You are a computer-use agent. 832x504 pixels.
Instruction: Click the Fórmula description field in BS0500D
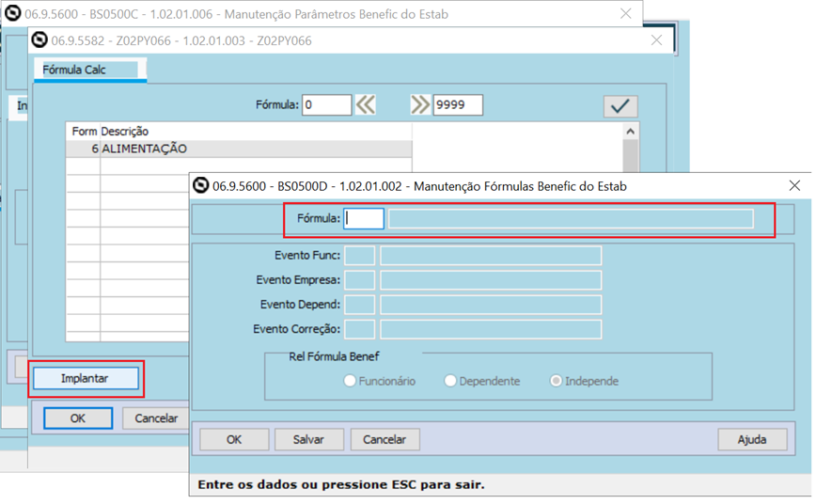571,218
